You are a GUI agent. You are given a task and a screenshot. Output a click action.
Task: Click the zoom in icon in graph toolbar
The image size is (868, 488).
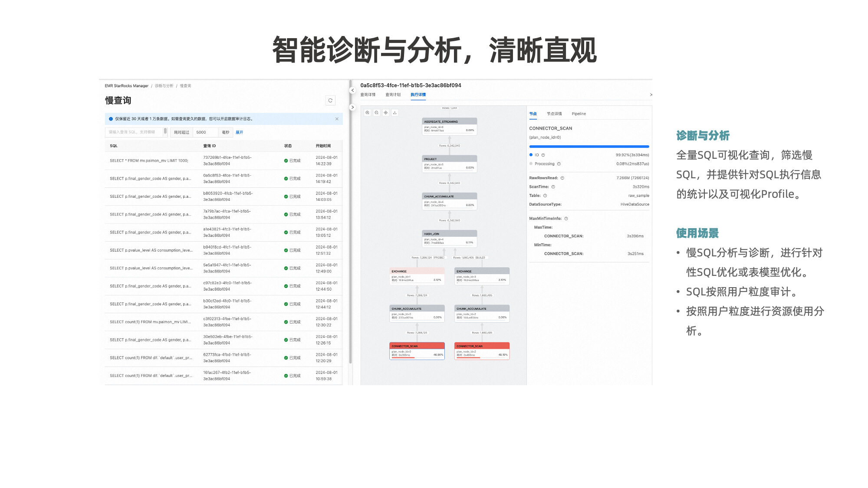(x=368, y=113)
